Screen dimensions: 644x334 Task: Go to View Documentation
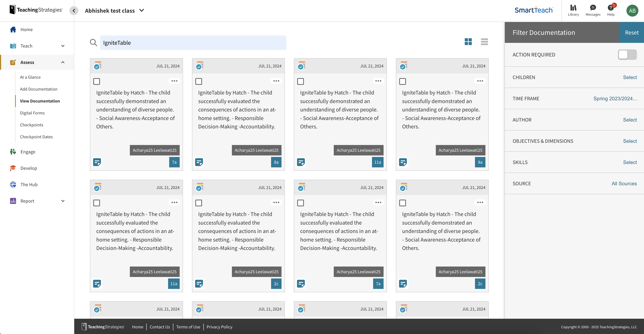point(40,101)
